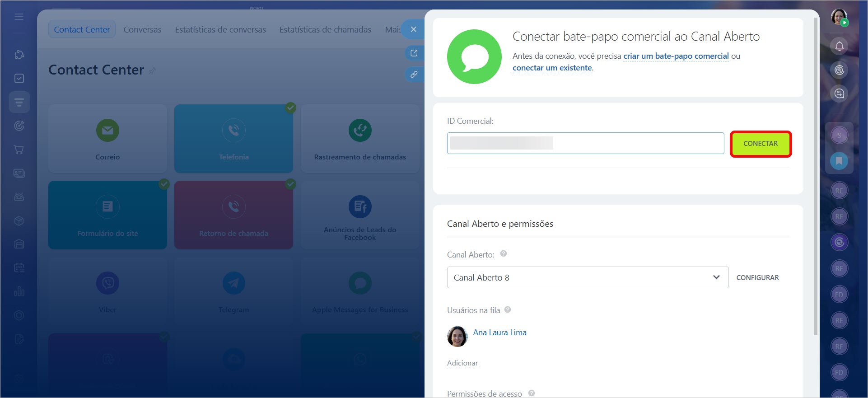The height and width of the screenshot is (398, 868).
Task: Open 'criar um bate-papo comercial' link
Action: 676,56
